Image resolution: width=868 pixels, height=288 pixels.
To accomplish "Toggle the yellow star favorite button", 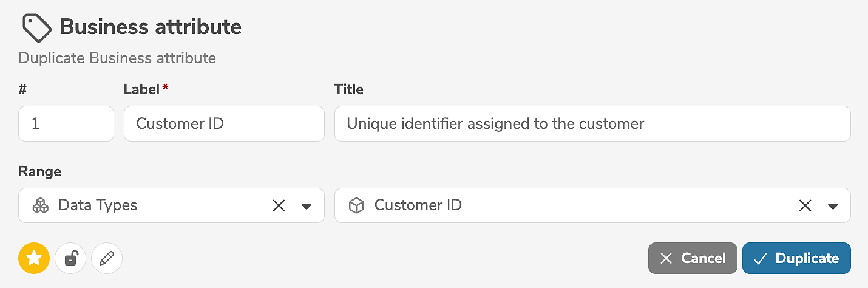I will (x=34, y=259).
